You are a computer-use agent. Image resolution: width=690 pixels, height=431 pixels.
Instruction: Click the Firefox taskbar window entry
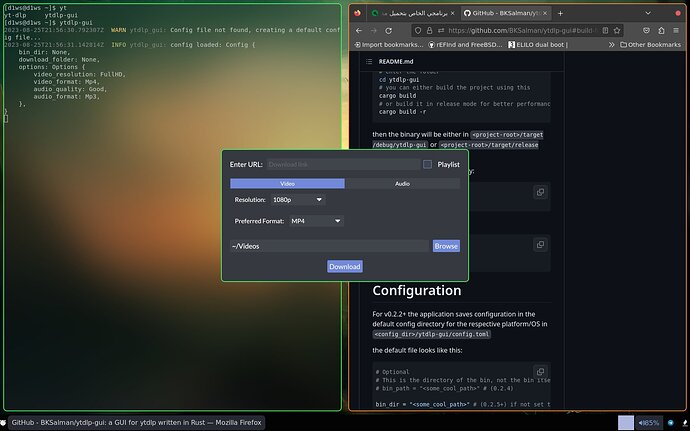[136, 423]
